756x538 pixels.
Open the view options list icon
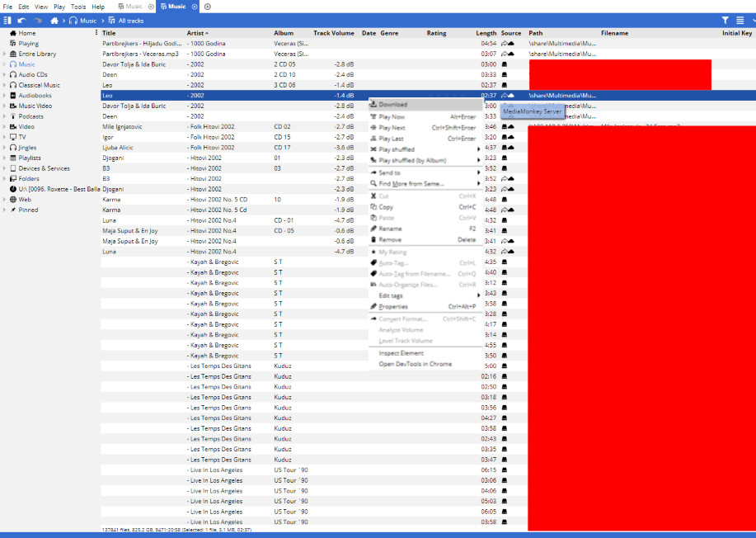pyautogui.click(x=740, y=20)
